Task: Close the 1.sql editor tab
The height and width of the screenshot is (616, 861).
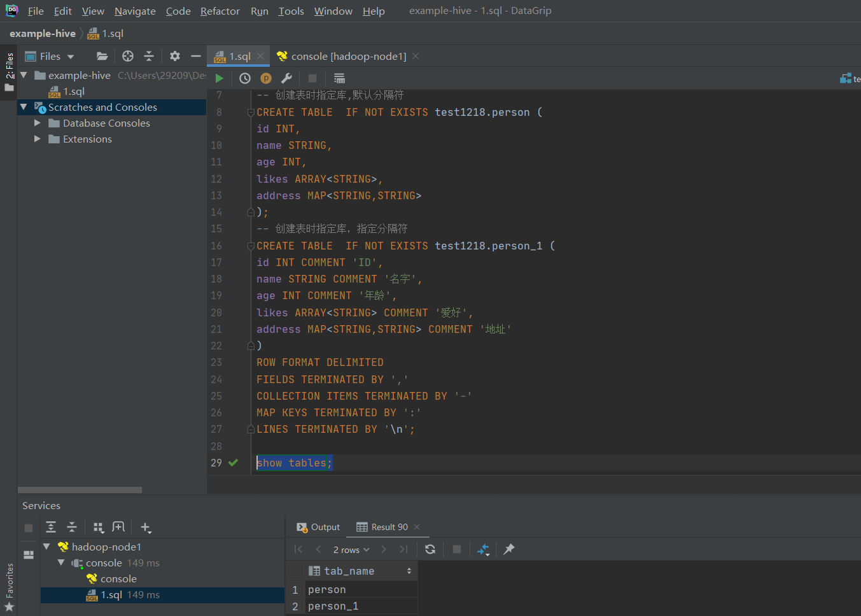Action: 260,56
